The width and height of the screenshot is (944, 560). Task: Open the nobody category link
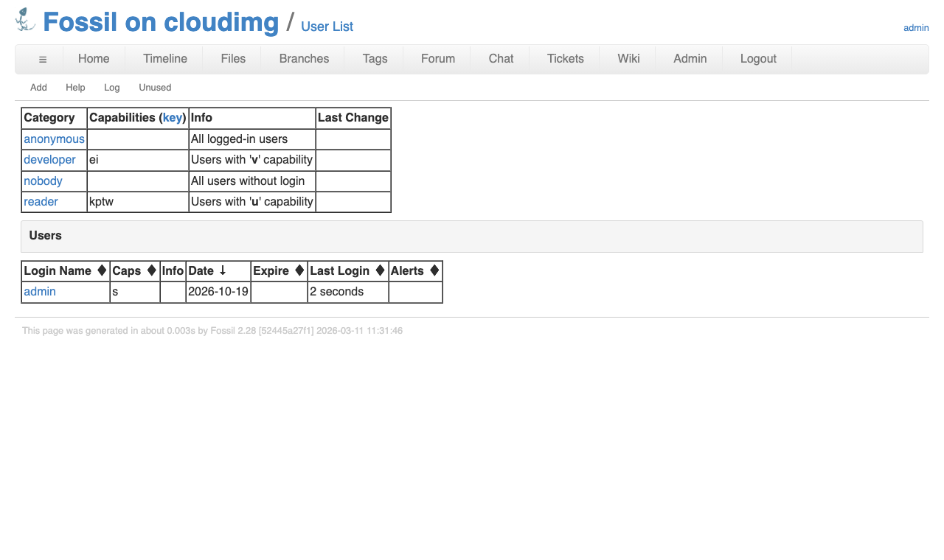[43, 181]
